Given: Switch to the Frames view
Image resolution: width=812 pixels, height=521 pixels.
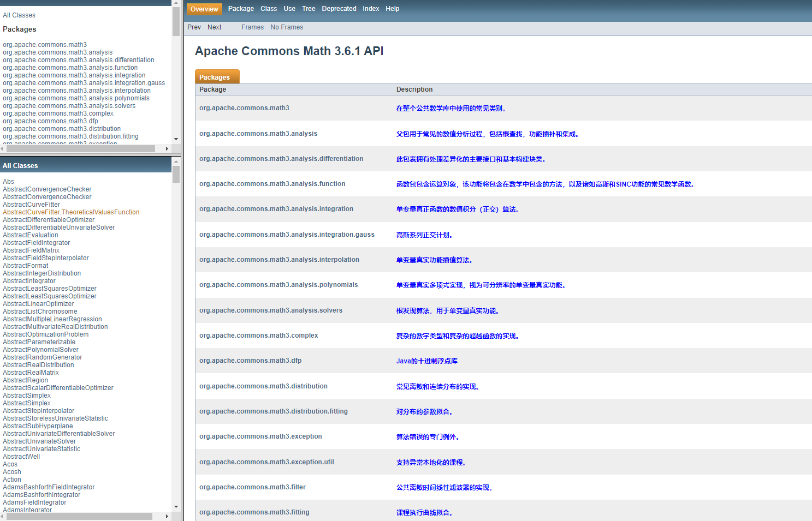Looking at the screenshot, I should pos(252,27).
